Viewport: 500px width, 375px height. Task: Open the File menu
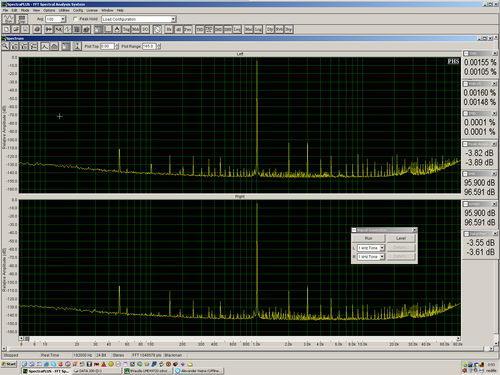click(5, 10)
